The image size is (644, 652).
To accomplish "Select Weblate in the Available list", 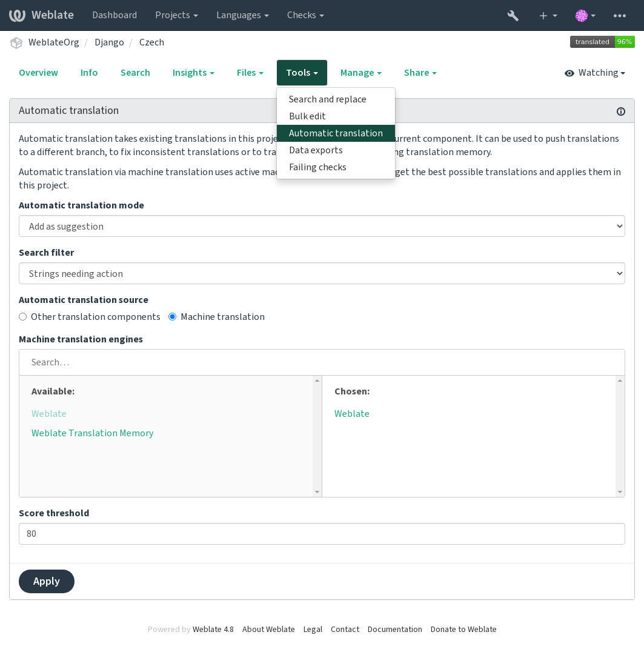I will tap(49, 414).
